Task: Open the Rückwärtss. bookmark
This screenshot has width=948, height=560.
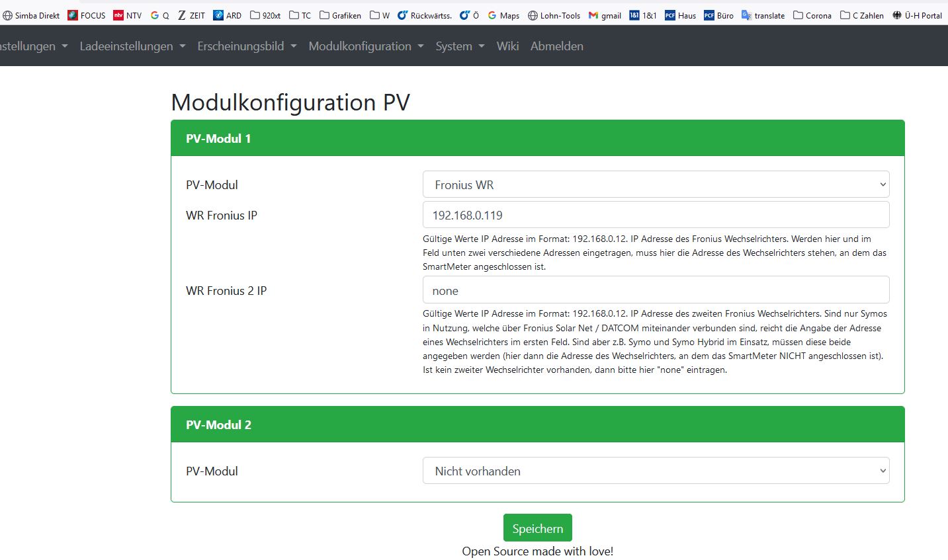Action: [x=425, y=15]
